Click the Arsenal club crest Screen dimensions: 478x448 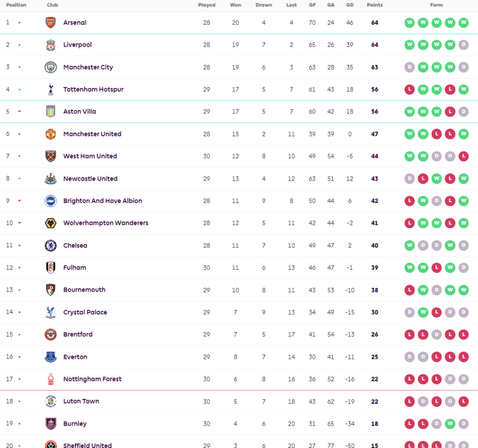click(x=50, y=22)
